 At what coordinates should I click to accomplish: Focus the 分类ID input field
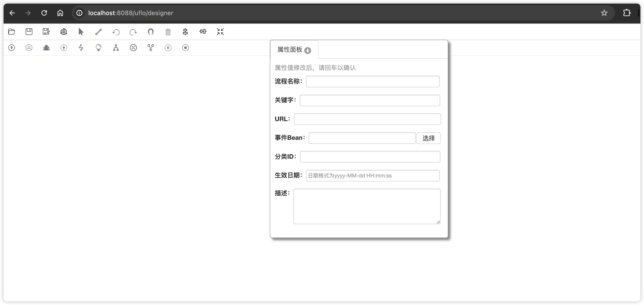pos(370,157)
